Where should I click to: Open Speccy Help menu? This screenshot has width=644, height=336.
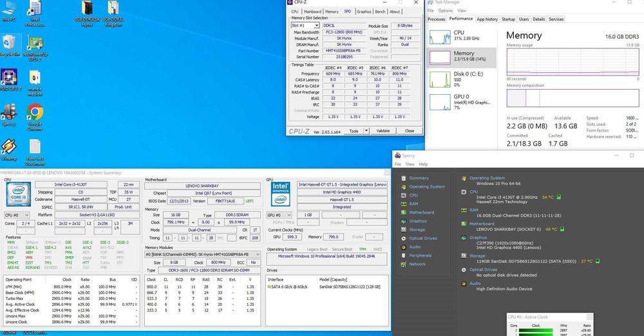coord(423,164)
